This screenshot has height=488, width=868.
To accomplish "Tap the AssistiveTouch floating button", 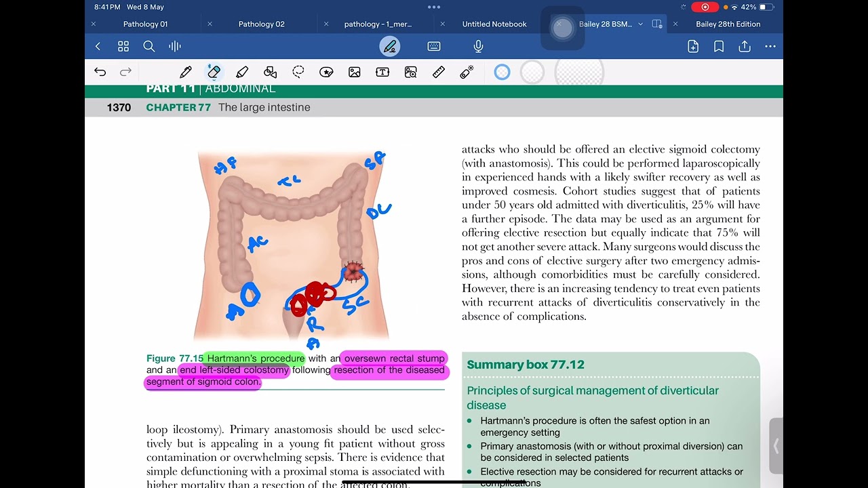I will tap(562, 28).
